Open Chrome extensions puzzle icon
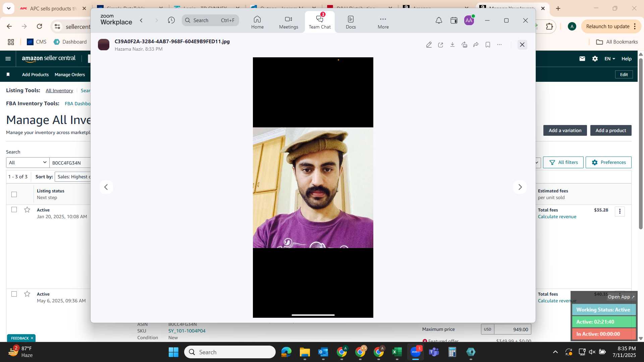The height and width of the screenshot is (362, 644). [x=549, y=26]
